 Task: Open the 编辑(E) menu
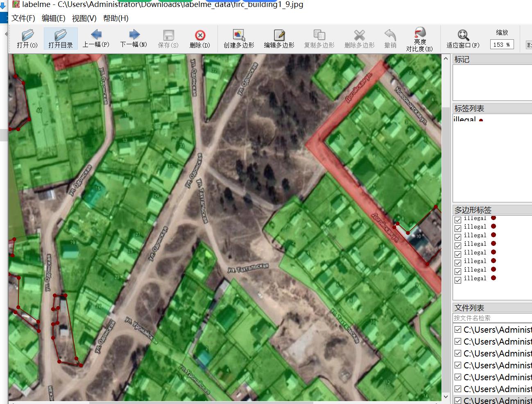[53, 18]
